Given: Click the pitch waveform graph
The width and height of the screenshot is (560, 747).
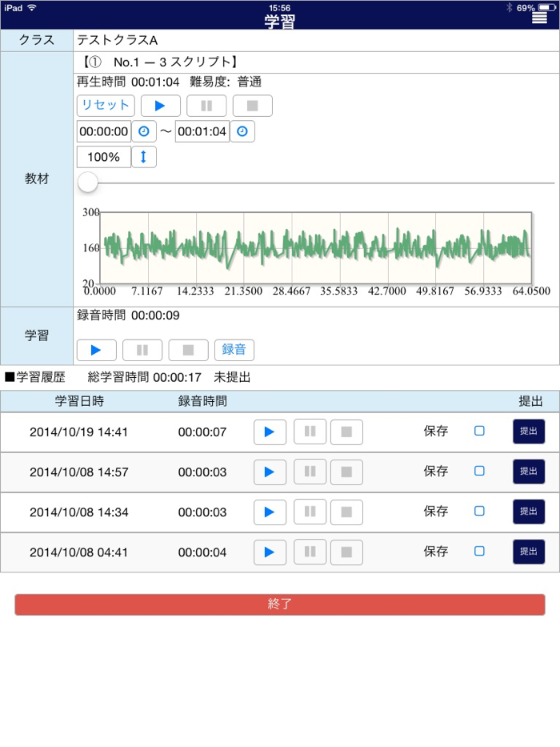Looking at the screenshot, I should tap(316, 247).
